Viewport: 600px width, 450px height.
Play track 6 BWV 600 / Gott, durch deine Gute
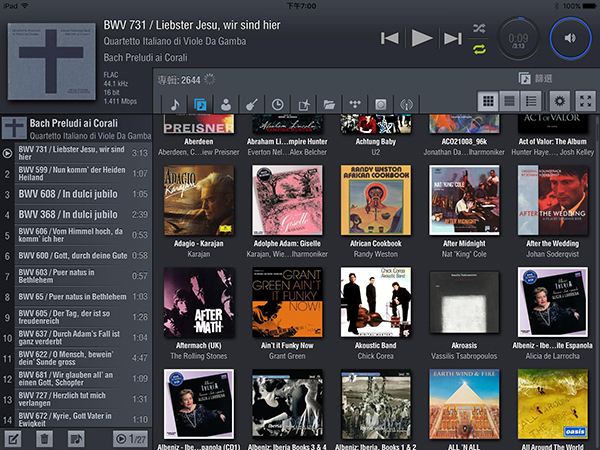(76, 256)
